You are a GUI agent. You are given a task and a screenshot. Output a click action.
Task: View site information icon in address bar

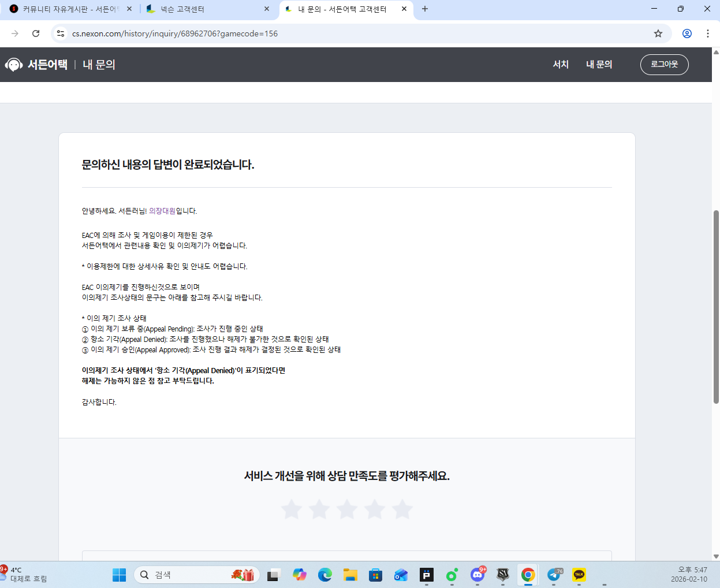click(61, 34)
